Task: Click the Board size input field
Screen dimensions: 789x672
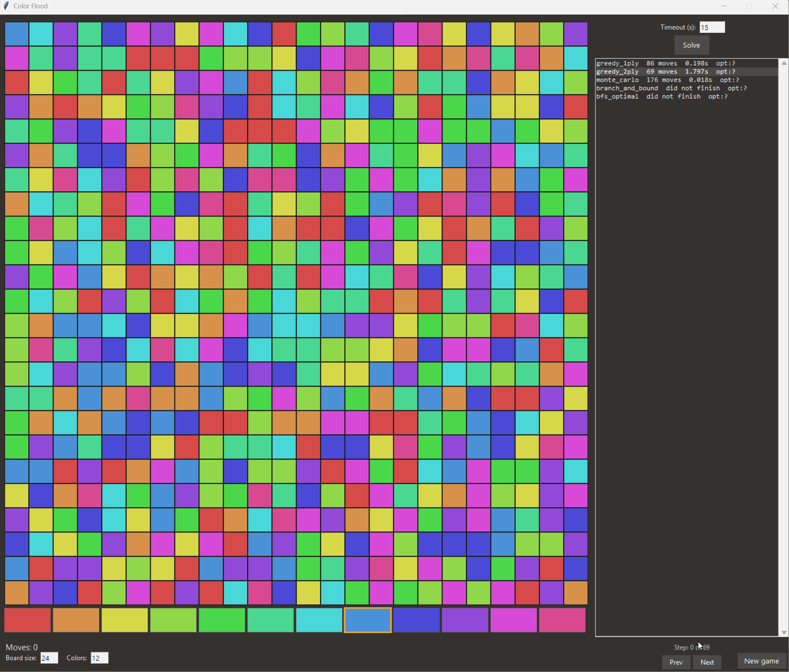Action: pyautogui.click(x=49, y=658)
